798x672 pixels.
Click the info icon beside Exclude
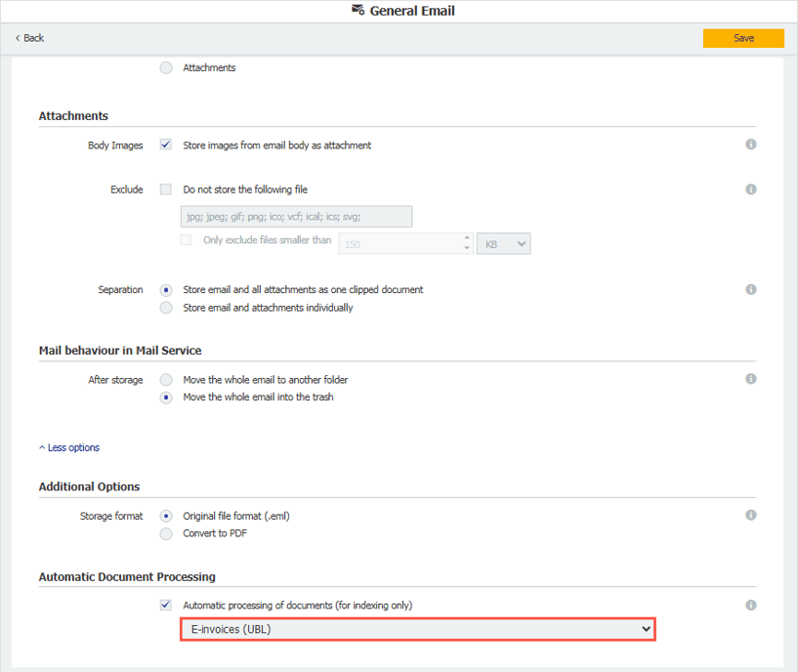751,189
